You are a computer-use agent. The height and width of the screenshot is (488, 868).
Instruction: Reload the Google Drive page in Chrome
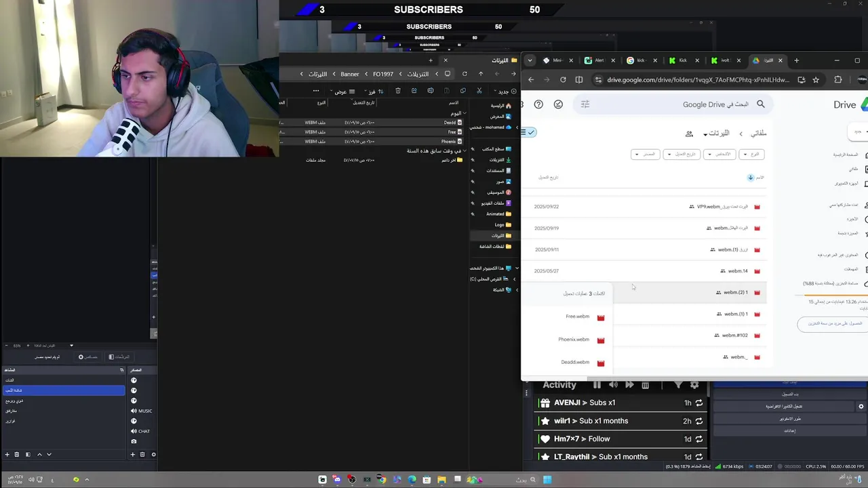pyautogui.click(x=563, y=79)
